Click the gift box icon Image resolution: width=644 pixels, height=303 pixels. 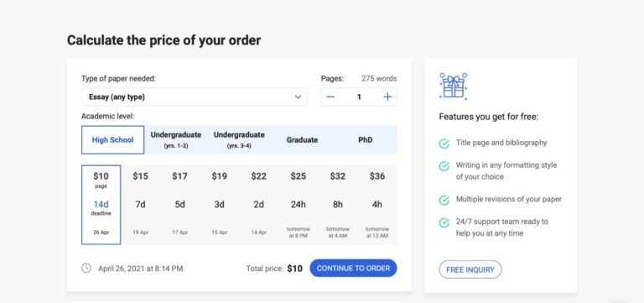click(454, 86)
